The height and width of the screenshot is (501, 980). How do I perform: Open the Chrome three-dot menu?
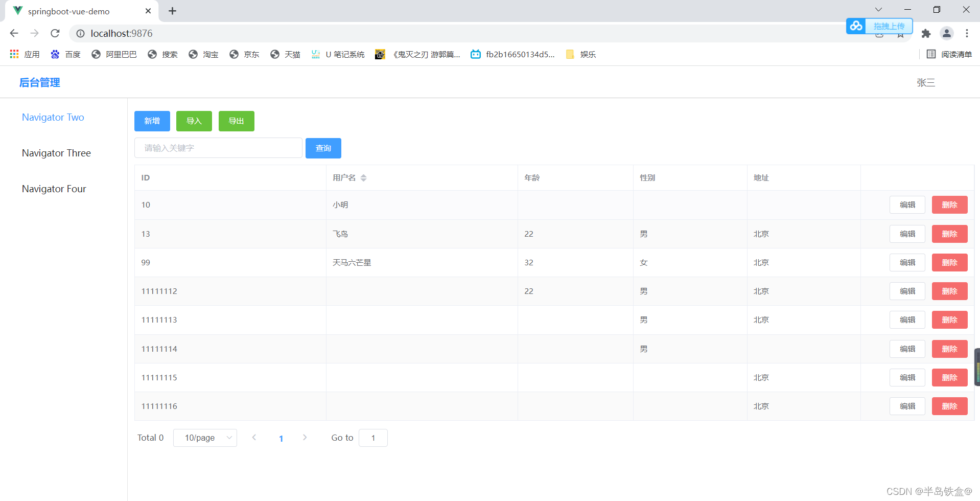[967, 33]
